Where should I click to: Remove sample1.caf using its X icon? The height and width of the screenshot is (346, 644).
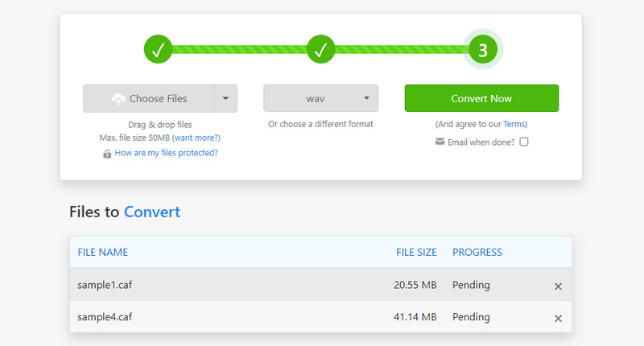coord(558,286)
